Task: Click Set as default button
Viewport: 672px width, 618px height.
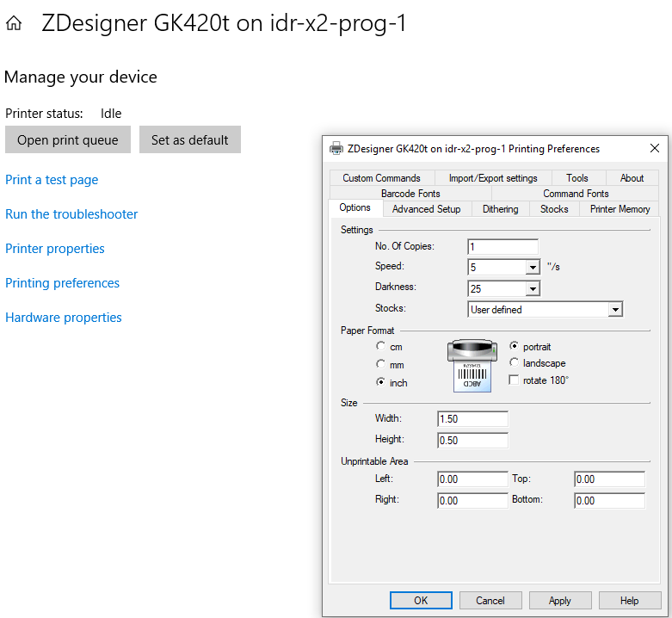Action: 190,139
